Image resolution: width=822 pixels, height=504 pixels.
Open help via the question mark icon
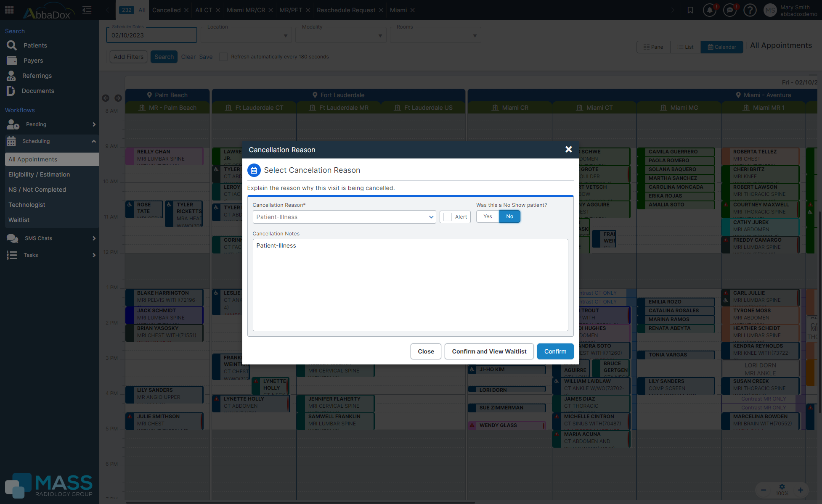click(x=750, y=10)
